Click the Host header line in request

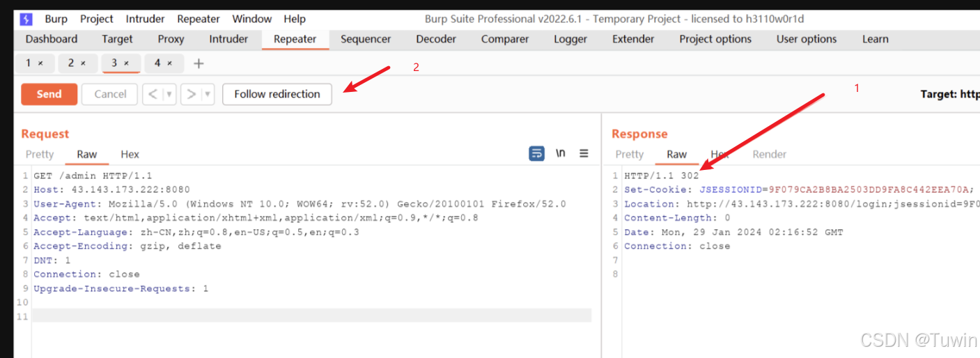[x=111, y=189]
